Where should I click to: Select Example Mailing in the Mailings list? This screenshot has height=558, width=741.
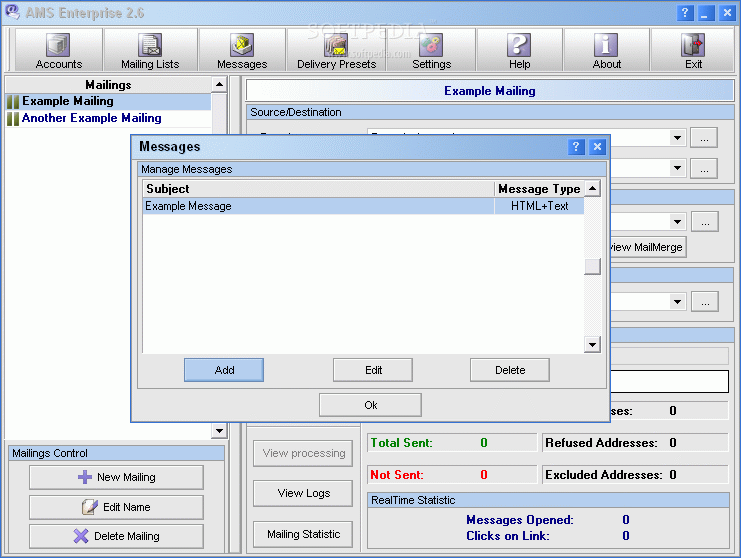(x=108, y=101)
